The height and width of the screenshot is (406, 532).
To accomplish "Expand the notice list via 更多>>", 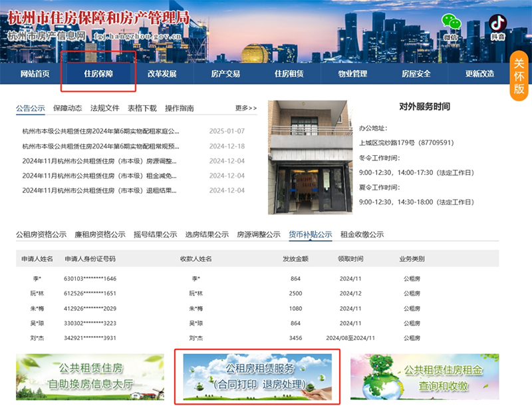I will pyautogui.click(x=245, y=108).
